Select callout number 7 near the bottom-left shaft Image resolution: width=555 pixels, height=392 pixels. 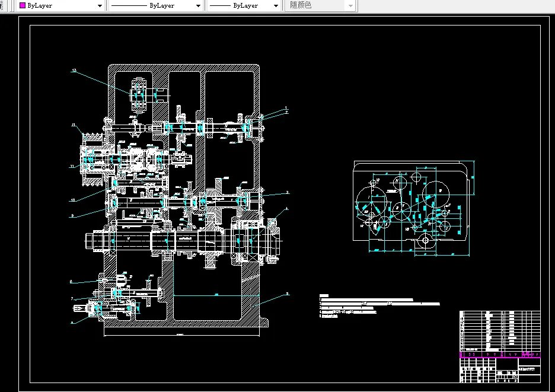[72, 298]
